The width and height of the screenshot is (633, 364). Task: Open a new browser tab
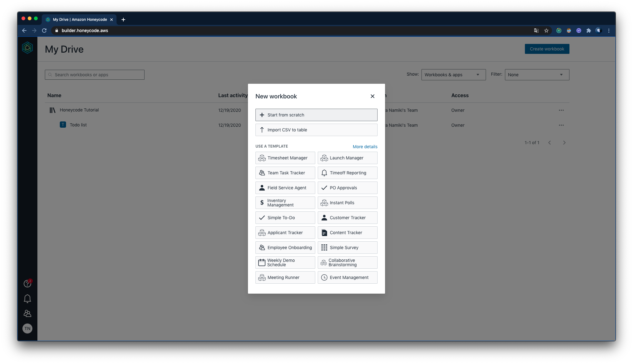pyautogui.click(x=123, y=20)
